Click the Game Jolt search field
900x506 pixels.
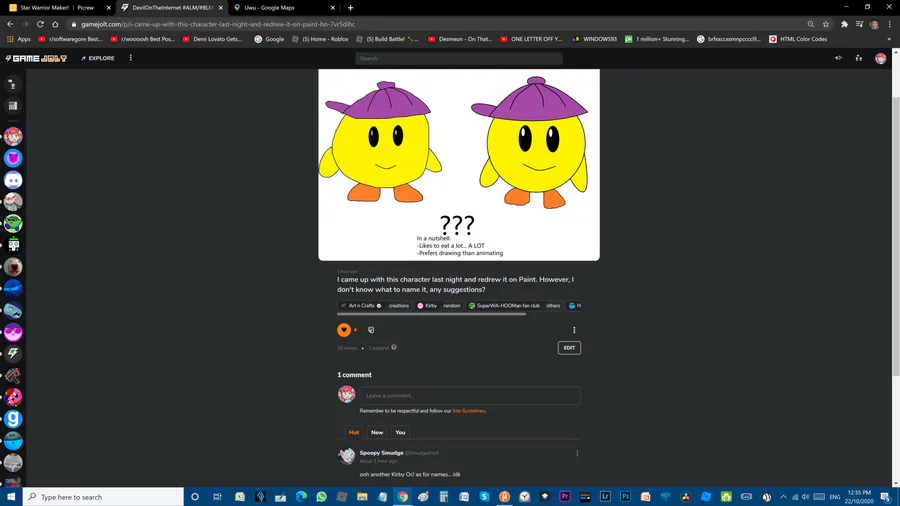[x=459, y=58]
